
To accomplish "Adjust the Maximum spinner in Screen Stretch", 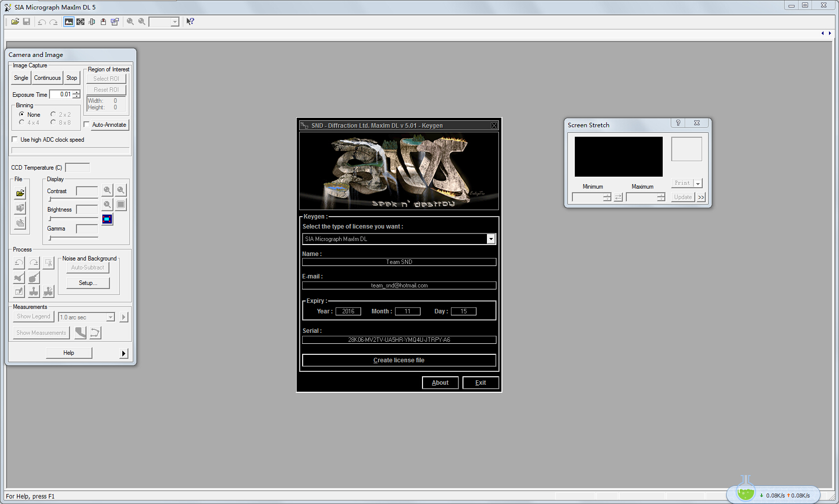I will 661,197.
